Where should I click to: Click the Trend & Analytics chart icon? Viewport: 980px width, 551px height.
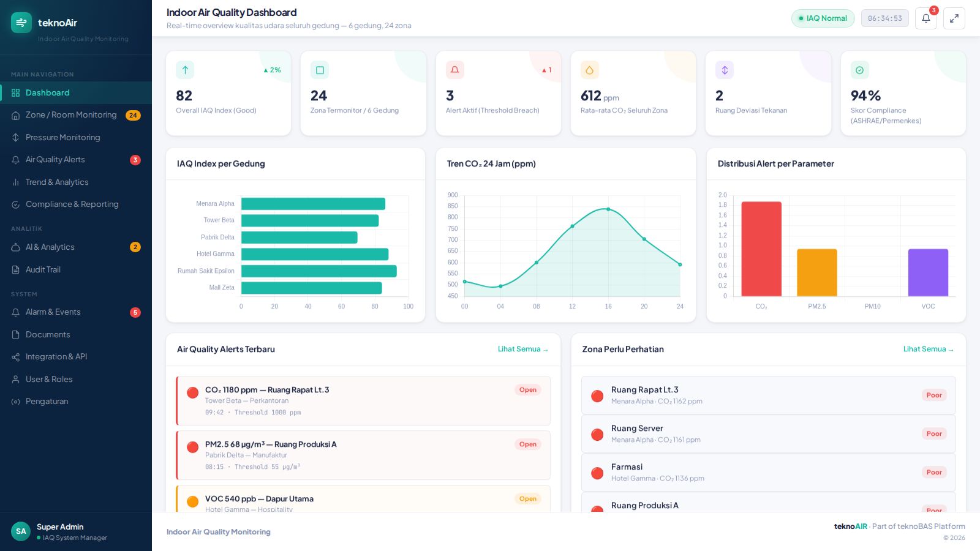tap(16, 182)
